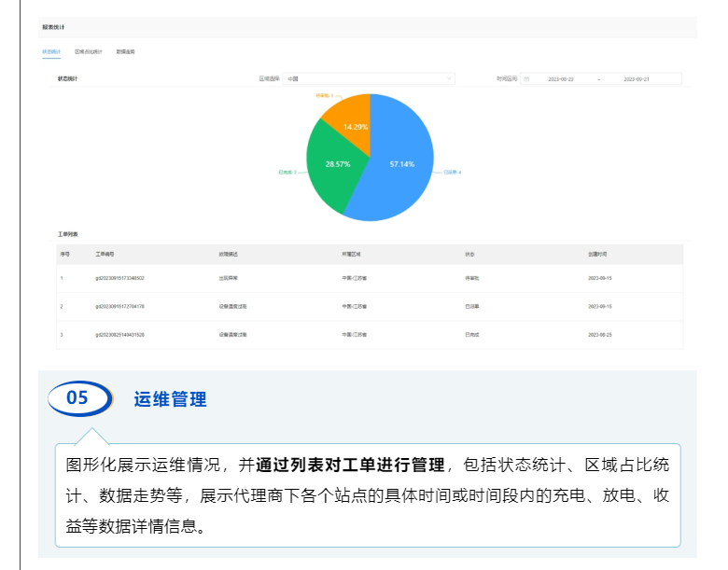Open the 状态统计 tab

[x=51, y=51]
